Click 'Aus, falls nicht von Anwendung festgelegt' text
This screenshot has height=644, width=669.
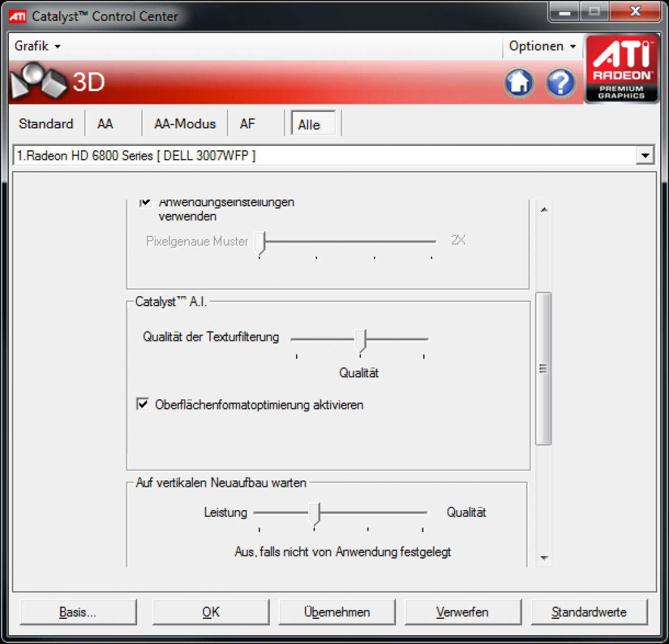(343, 552)
